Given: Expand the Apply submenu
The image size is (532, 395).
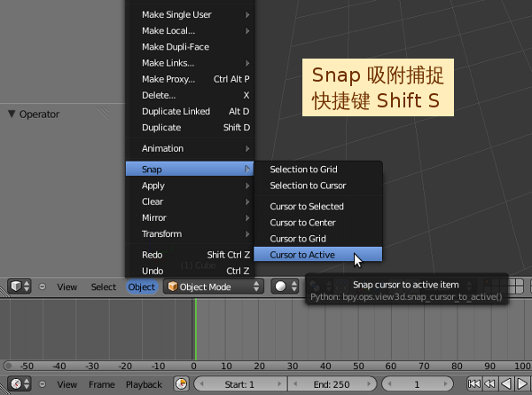Looking at the screenshot, I should (x=190, y=186).
